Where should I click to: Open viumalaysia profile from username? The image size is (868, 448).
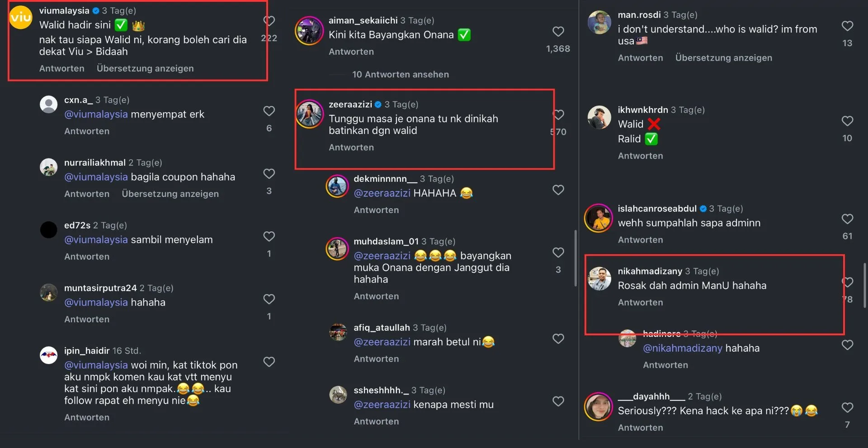tap(64, 10)
